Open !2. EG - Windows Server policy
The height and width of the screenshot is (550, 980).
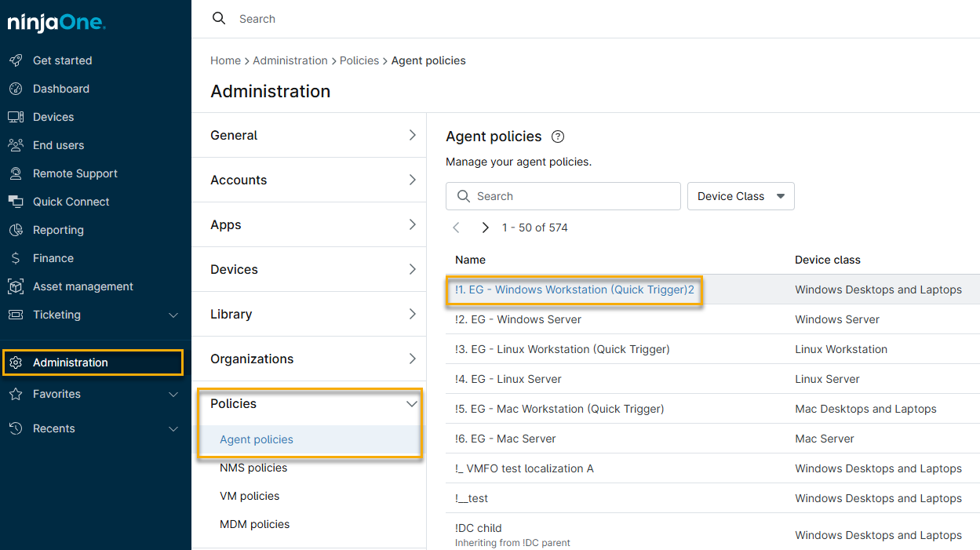tap(518, 319)
